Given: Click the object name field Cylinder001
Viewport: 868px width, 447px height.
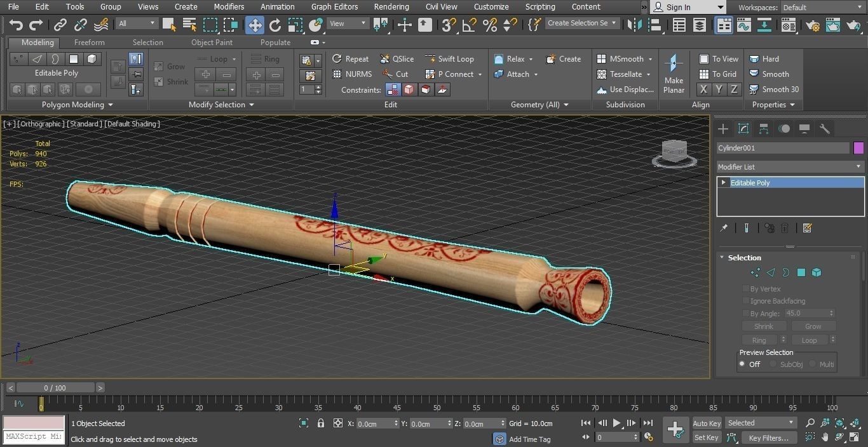Looking at the screenshot, I should [x=783, y=148].
